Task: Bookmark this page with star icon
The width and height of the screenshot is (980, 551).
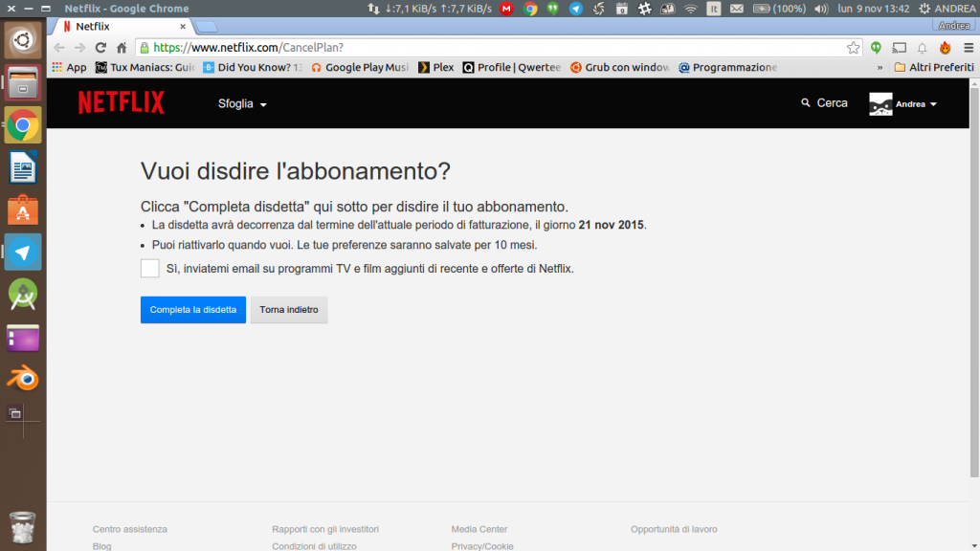Action: (853, 48)
